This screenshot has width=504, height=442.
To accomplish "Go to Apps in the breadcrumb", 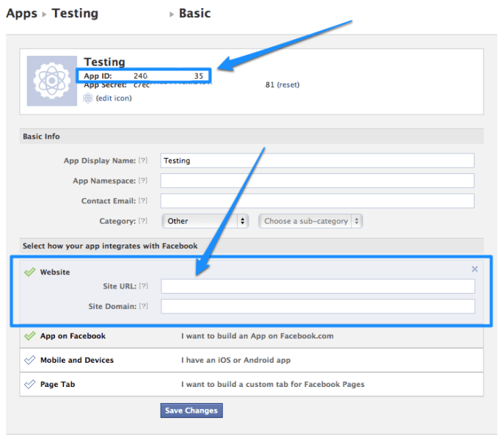I will click(21, 13).
